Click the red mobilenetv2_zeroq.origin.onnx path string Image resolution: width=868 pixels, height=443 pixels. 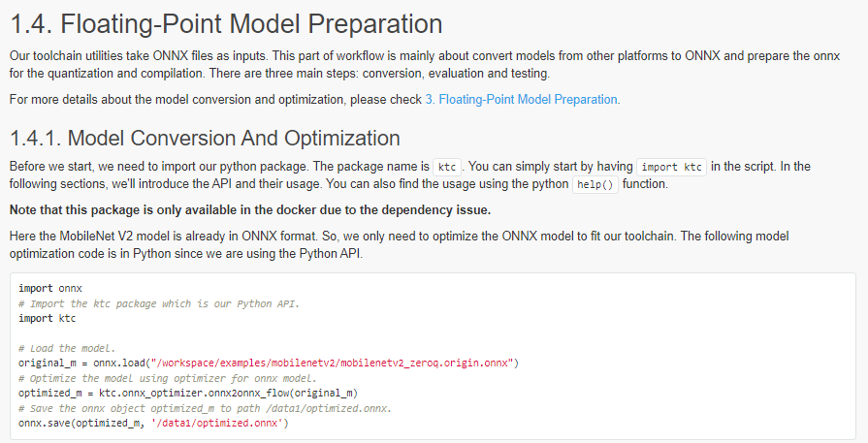[332, 363]
